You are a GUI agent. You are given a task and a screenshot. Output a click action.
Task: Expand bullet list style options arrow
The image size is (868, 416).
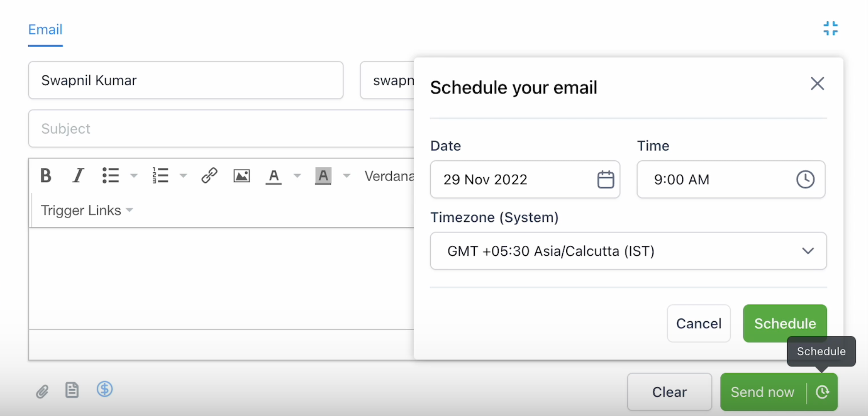pos(134,176)
